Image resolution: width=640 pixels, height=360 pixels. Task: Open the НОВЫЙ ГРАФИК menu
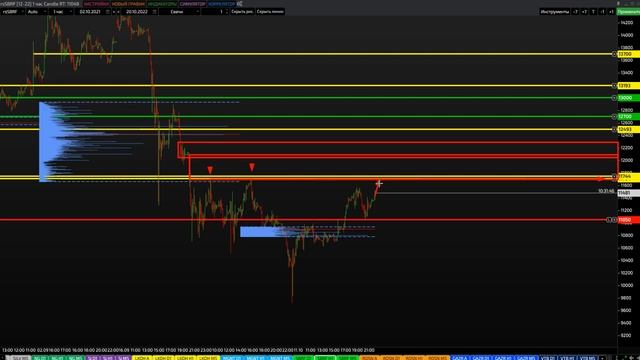128,4
